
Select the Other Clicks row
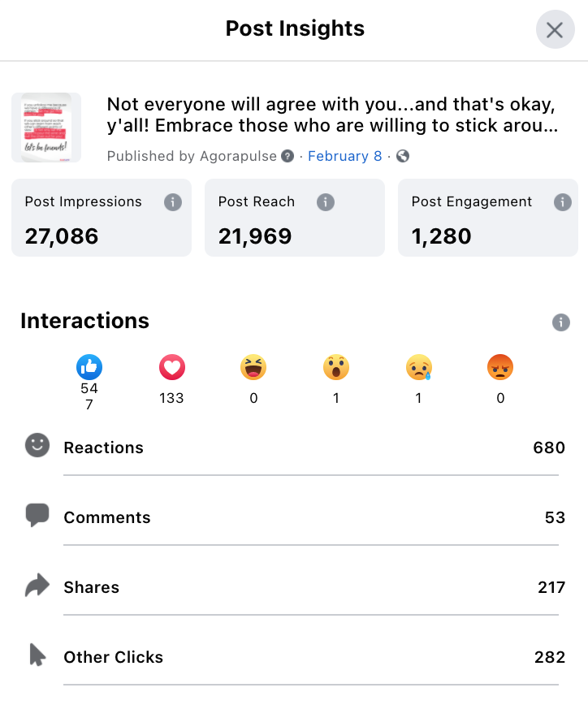(295, 657)
